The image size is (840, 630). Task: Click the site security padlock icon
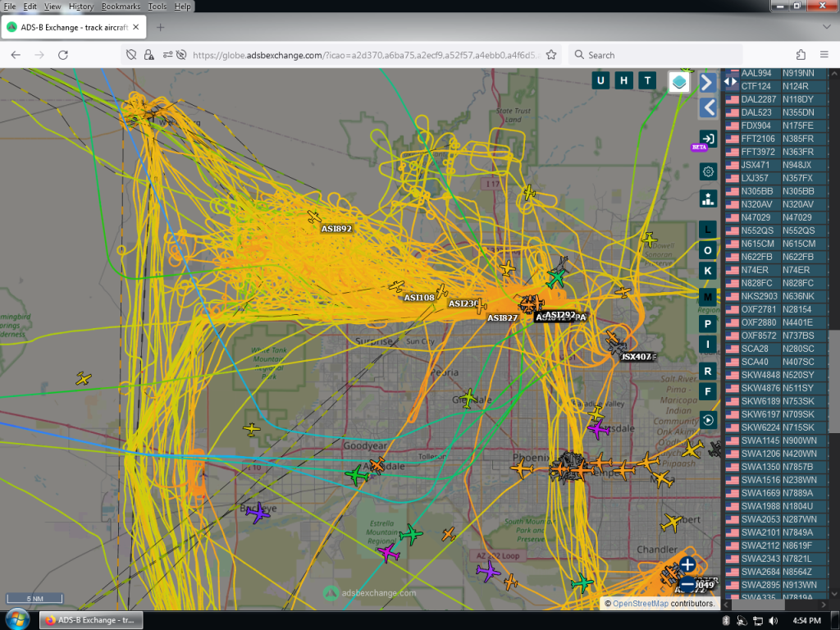coord(149,55)
